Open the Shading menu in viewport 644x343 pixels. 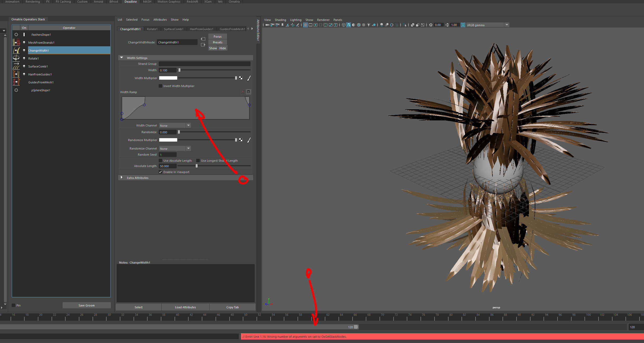(x=280, y=20)
